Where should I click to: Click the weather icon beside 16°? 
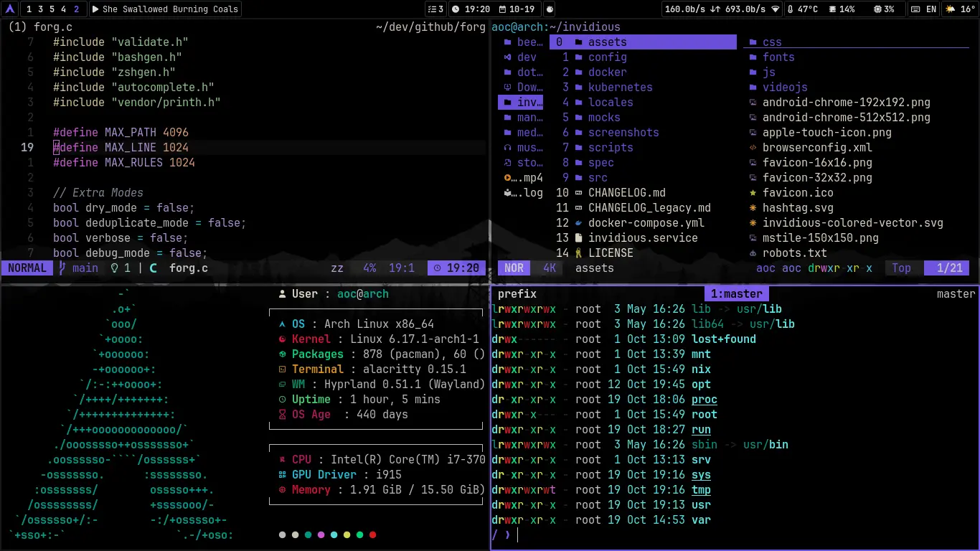[951, 9]
